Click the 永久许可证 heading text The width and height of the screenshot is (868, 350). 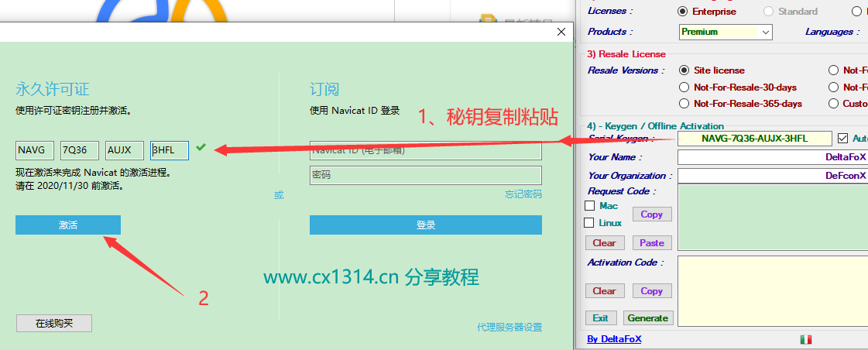(53, 89)
